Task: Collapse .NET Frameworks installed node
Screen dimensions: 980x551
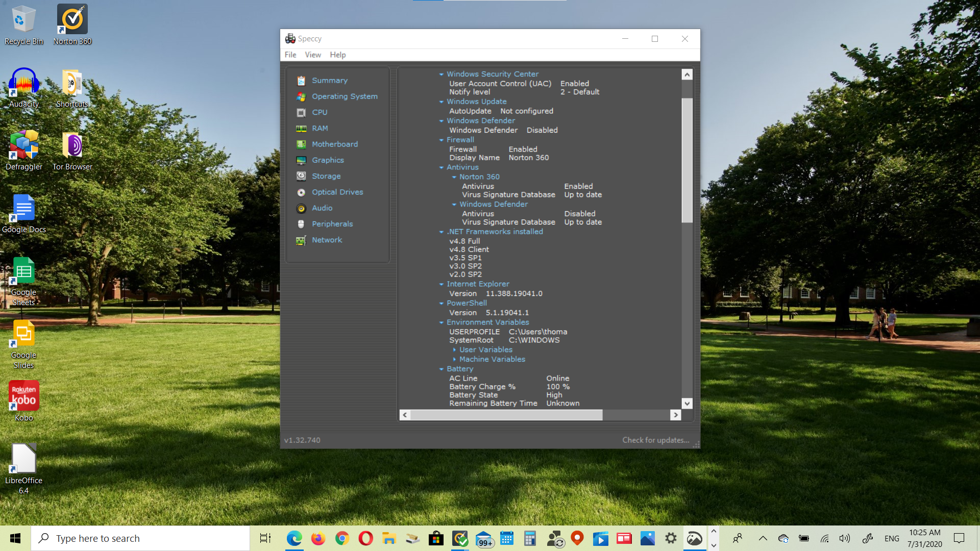Action: pyautogui.click(x=442, y=232)
